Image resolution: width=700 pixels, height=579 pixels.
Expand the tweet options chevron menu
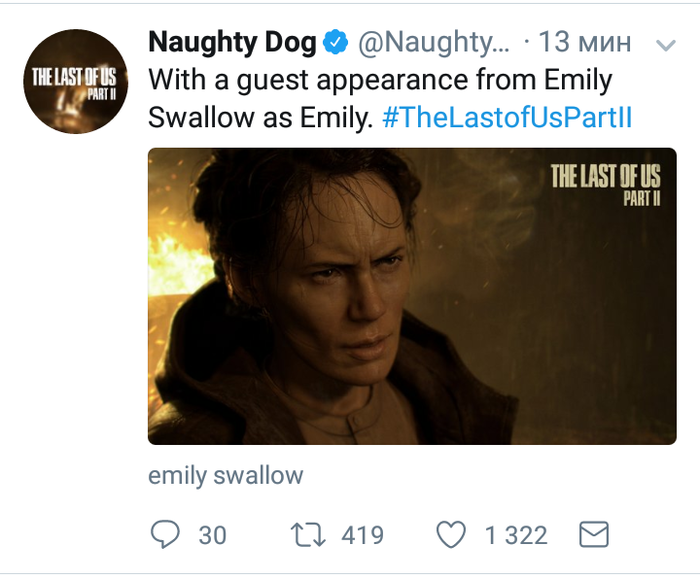665,45
